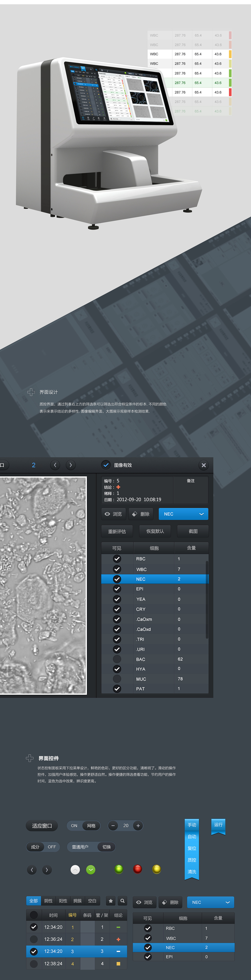Uncheck visibility for the CRY row
The width and height of the screenshot is (251, 980).
tap(117, 609)
